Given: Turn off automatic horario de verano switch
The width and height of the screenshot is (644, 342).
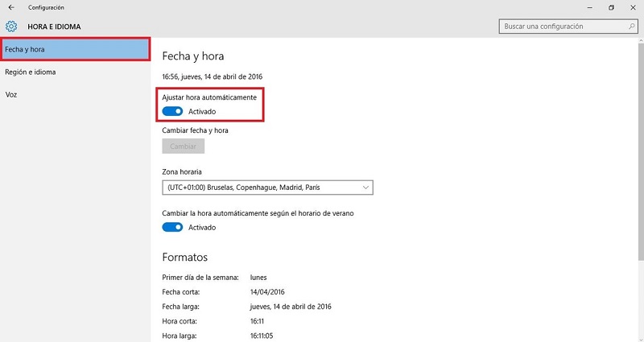Looking at the screenshot, I should pos(172,227).
